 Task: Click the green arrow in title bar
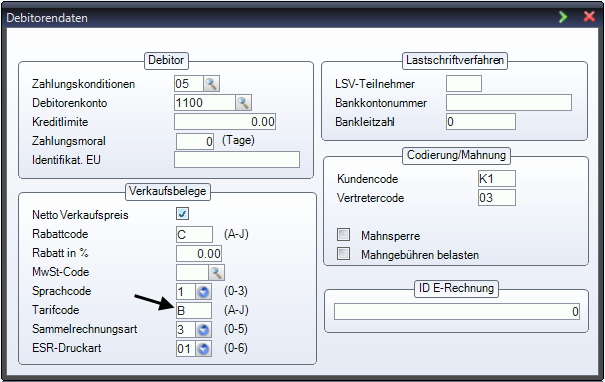[563, 17]
